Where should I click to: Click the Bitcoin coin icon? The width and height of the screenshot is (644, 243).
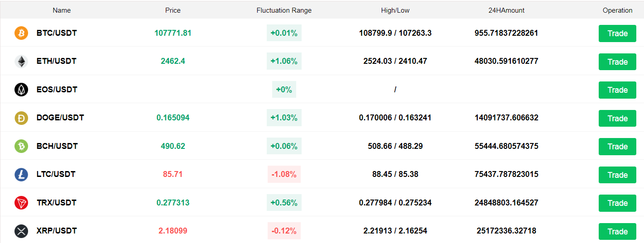click(21, 33)
